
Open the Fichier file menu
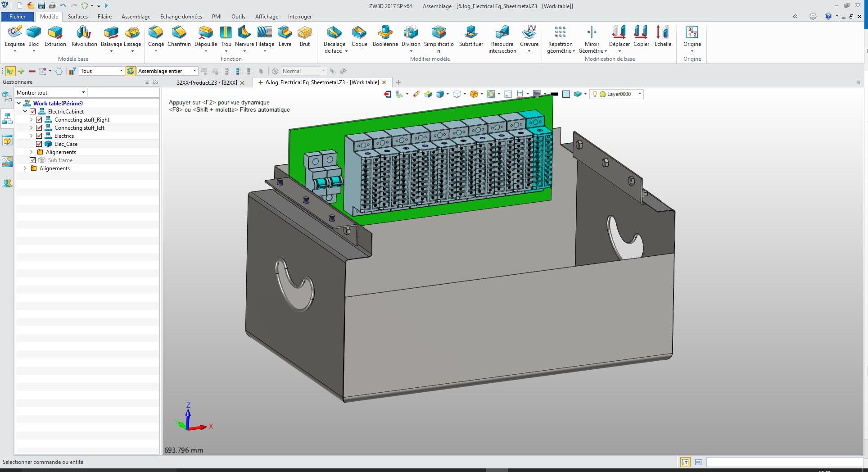click(x=18, y=17)
